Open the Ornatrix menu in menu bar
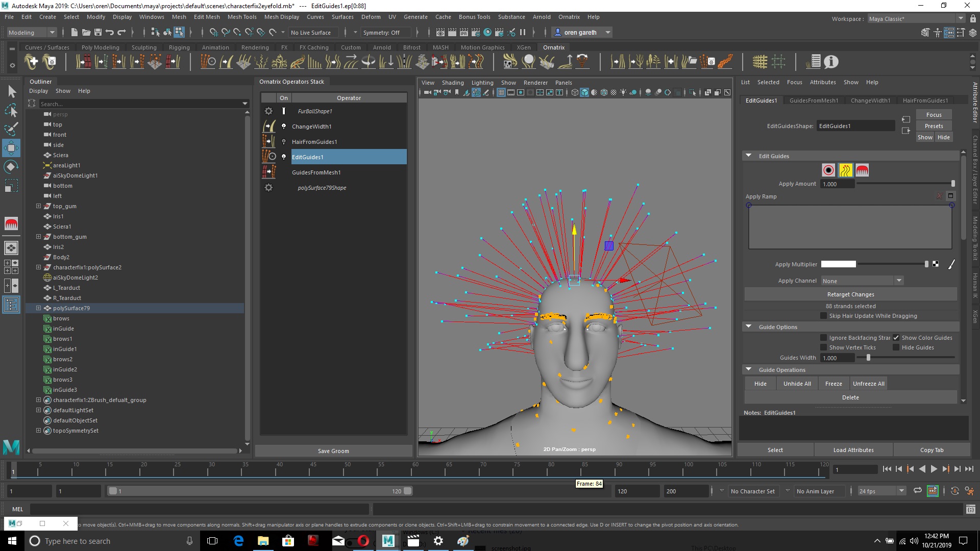The height and width of the screenshot is (551, 980). [x=568, y=17]
